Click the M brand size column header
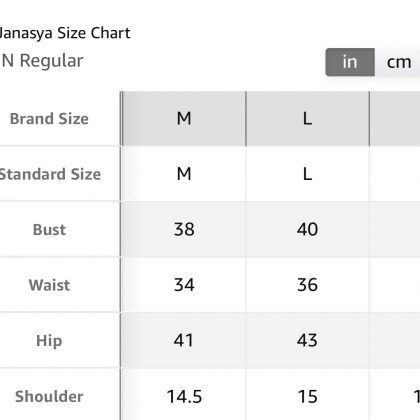 click(x=184, y=118)
